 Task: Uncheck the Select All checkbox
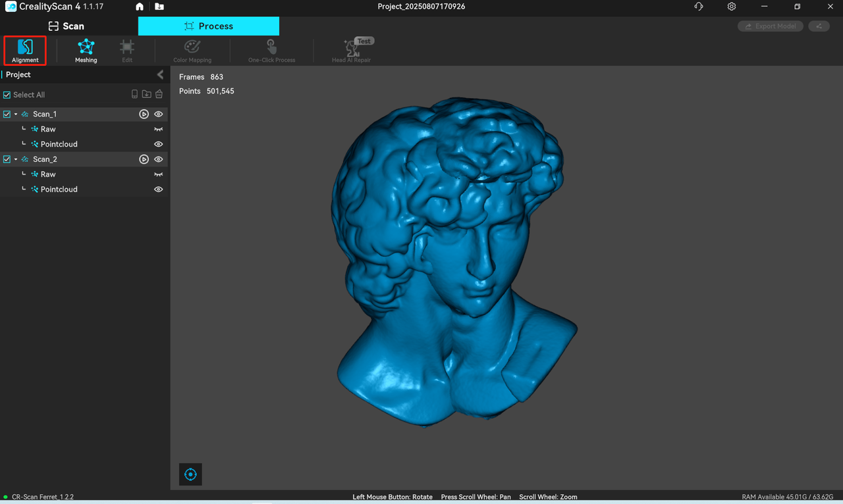[7, 95]
